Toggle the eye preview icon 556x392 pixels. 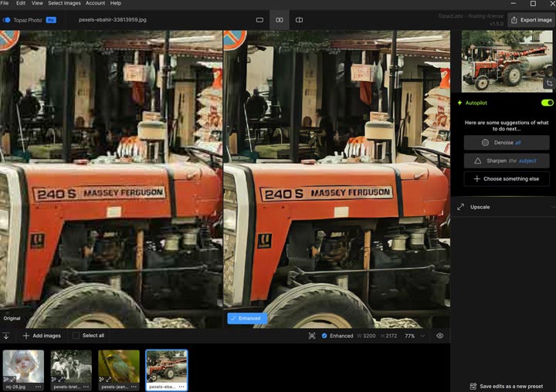click(439, 336)
